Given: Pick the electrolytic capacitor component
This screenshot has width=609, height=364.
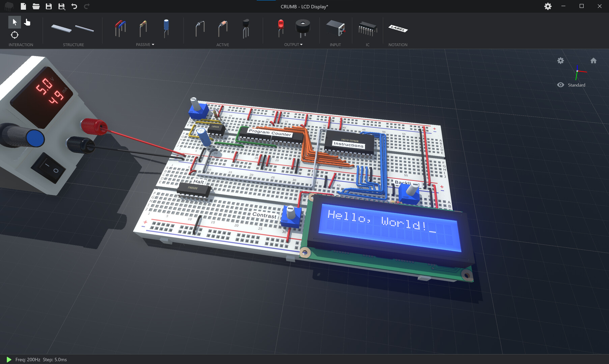Looking at the screenshot, I should coord(166,29).
